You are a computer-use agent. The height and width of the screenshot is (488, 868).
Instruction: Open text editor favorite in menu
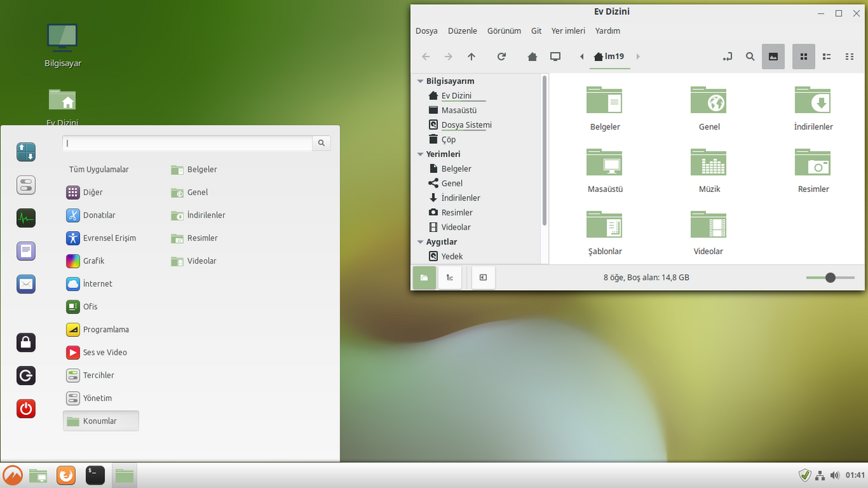click(x=26, y=251)
